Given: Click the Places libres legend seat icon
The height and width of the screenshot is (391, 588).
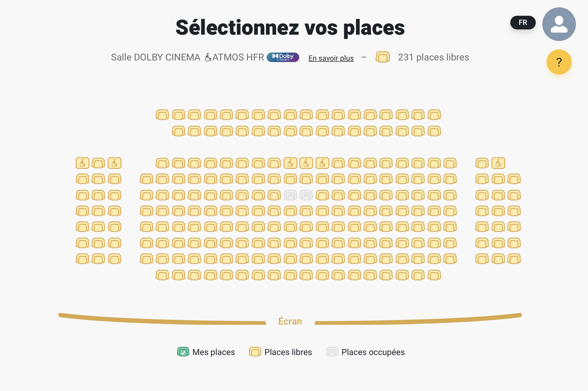Looking at the screenshot, I should [x=255, y=352].
